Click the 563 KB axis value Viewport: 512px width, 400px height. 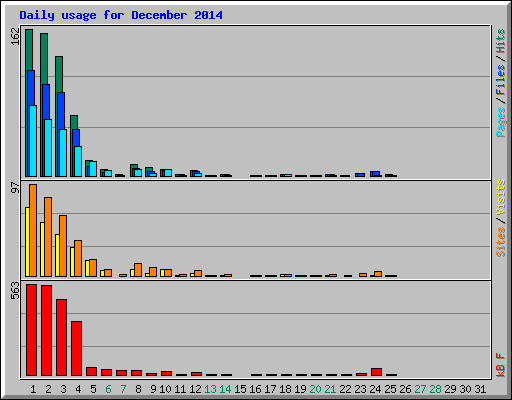click(x=16, y=291)
